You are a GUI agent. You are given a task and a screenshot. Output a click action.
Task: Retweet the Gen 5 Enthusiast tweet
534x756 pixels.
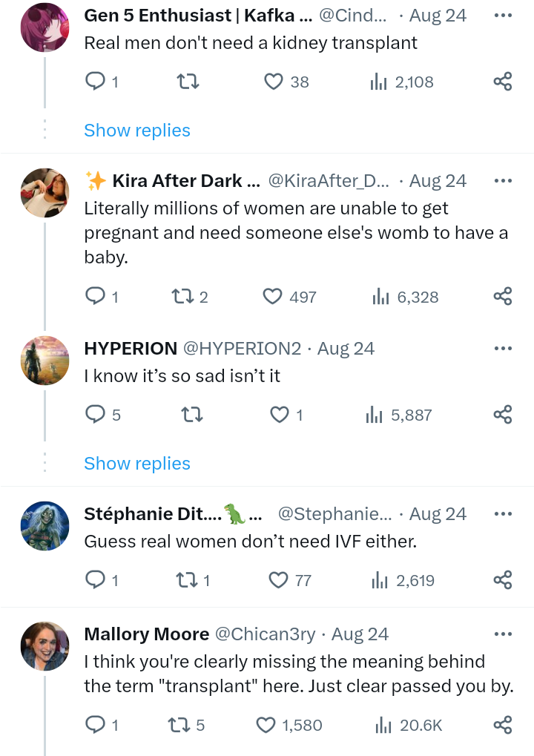coord(189,82)
